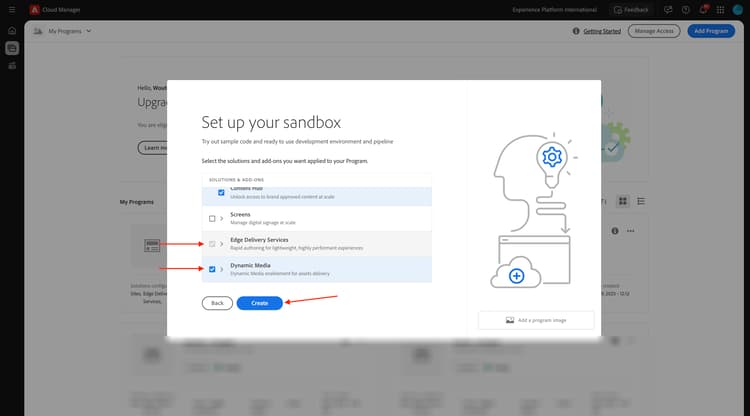Viewport: 750px width, 416px height.
Task: Click the Manage Access button
Action: (x=654, y=31)
